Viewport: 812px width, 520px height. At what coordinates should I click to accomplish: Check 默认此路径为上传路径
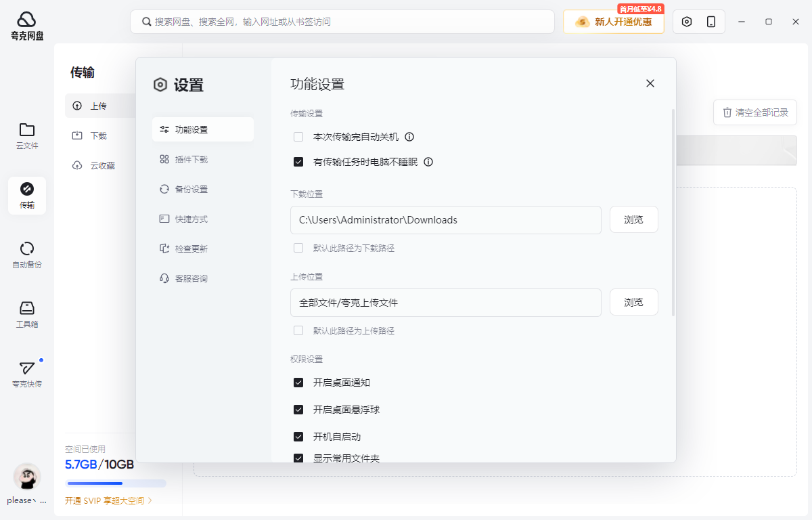click(298, 330)
